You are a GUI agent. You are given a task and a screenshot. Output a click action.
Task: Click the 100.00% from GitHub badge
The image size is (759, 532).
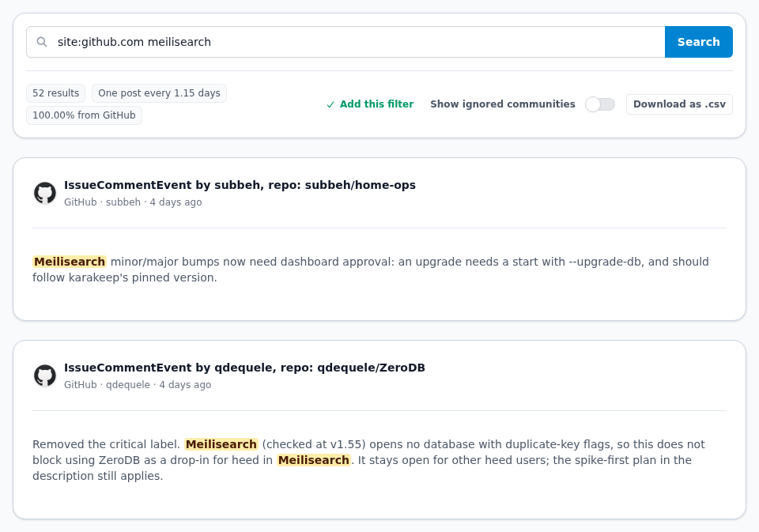pyautogui.click(x=84, y=115)
